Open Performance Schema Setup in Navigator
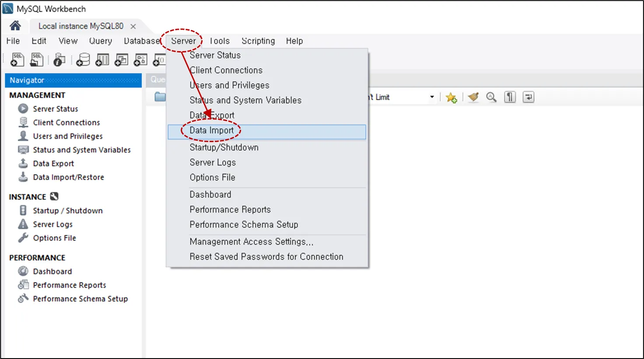This screenshot has height=359, width=644. pos(80,299)
